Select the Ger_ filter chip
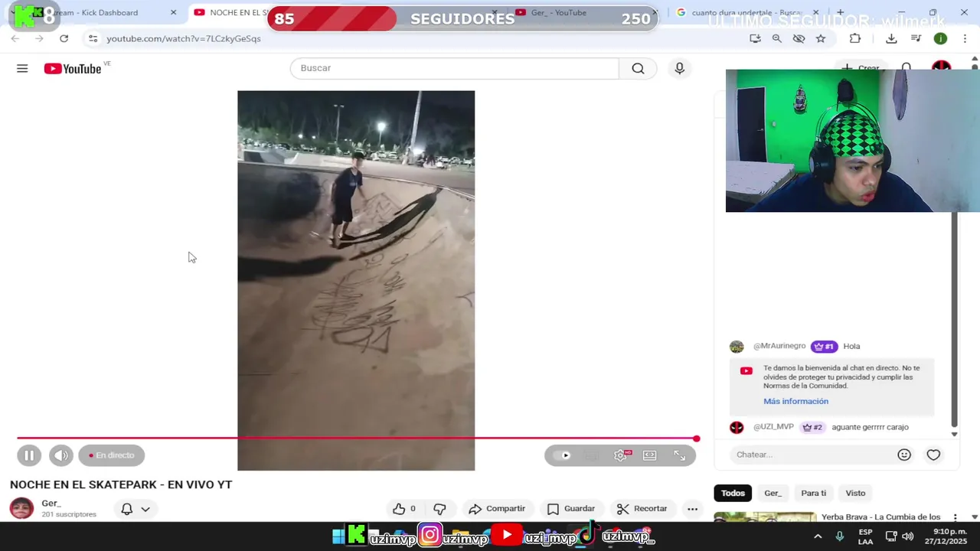Screen dimensions: 980x551 point(773,493)
